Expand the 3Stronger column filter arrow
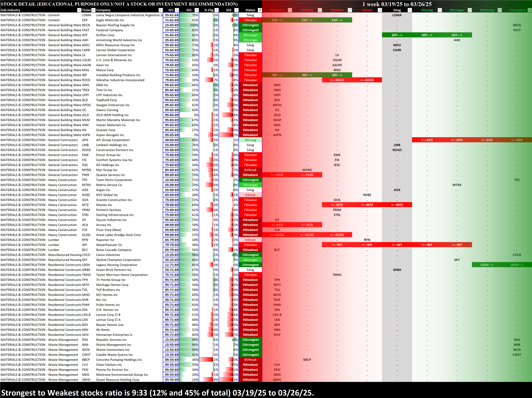Screen dimensions: 532x398 (x=470, y=10)
